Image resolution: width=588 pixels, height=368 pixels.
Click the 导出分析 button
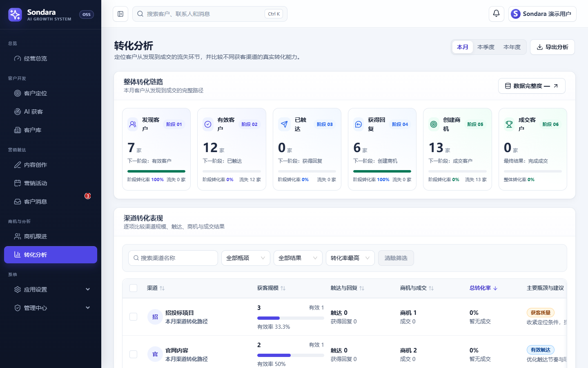click(x=552, y=47)
